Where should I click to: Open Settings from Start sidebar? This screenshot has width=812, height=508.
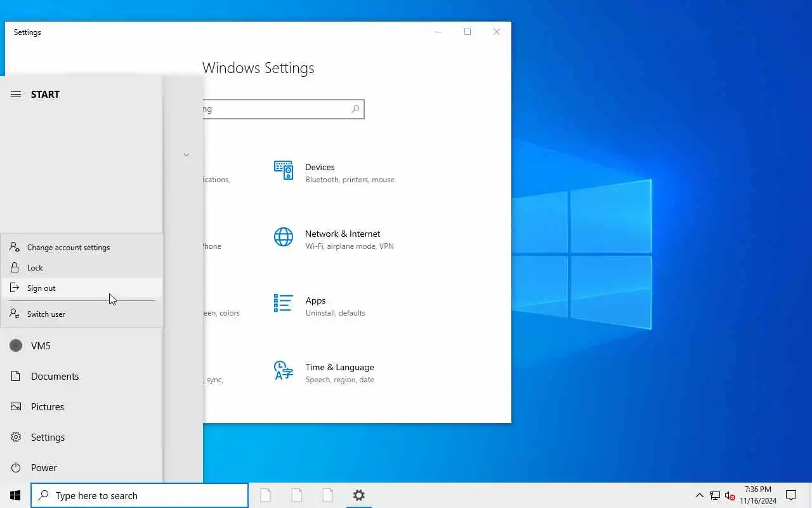click(x=81, y=438)
